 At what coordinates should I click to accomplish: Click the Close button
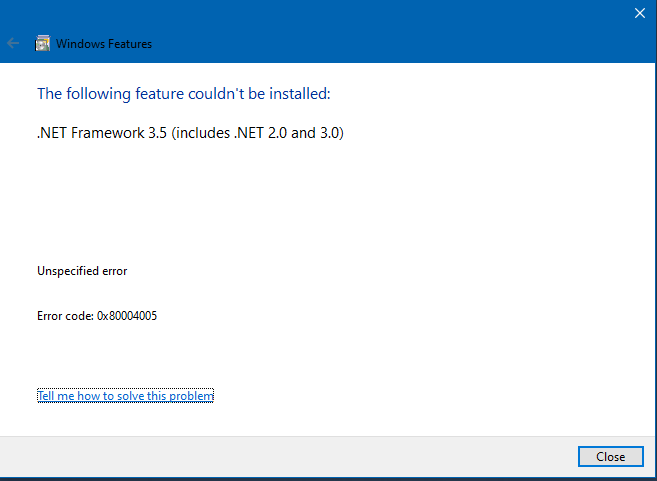tap(610, 456)
